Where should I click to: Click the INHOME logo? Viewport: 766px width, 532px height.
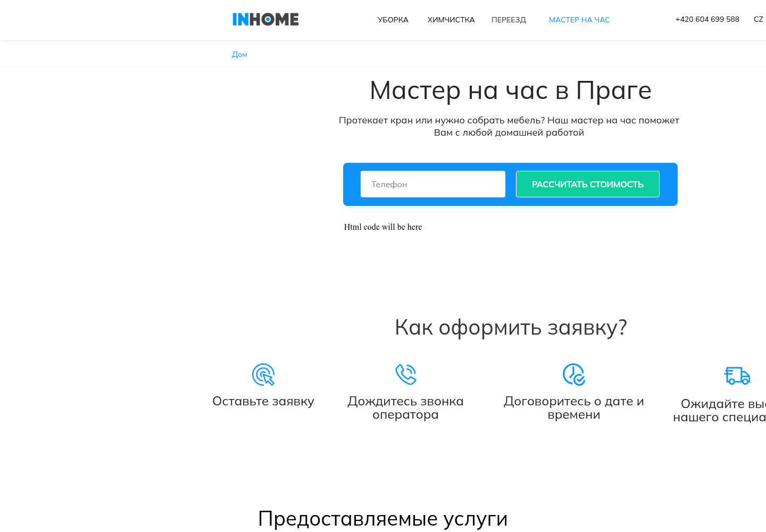265,20
